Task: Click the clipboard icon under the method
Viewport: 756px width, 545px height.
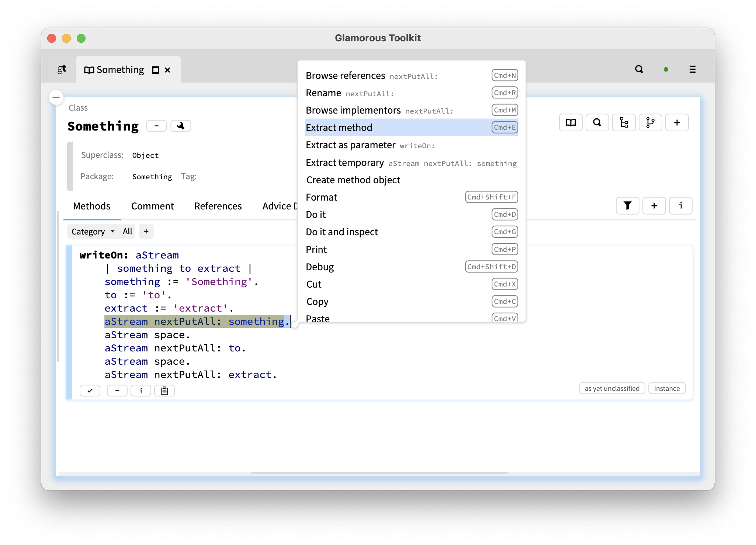Action: tap(164, 390)
